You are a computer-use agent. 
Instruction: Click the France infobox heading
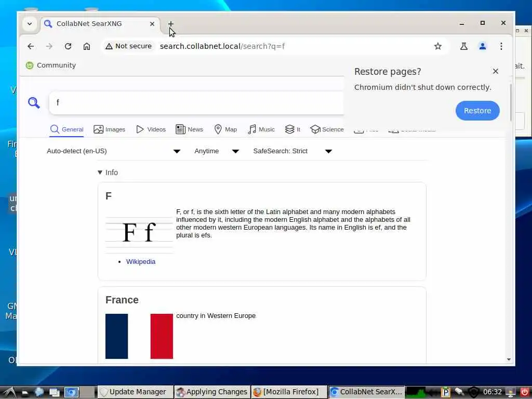tap(122, 300)
